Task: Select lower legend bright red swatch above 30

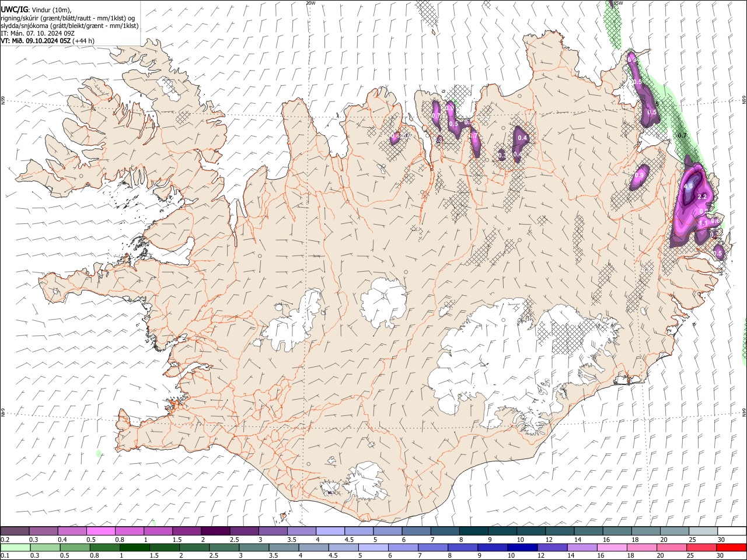Action: tap(731, 548)
